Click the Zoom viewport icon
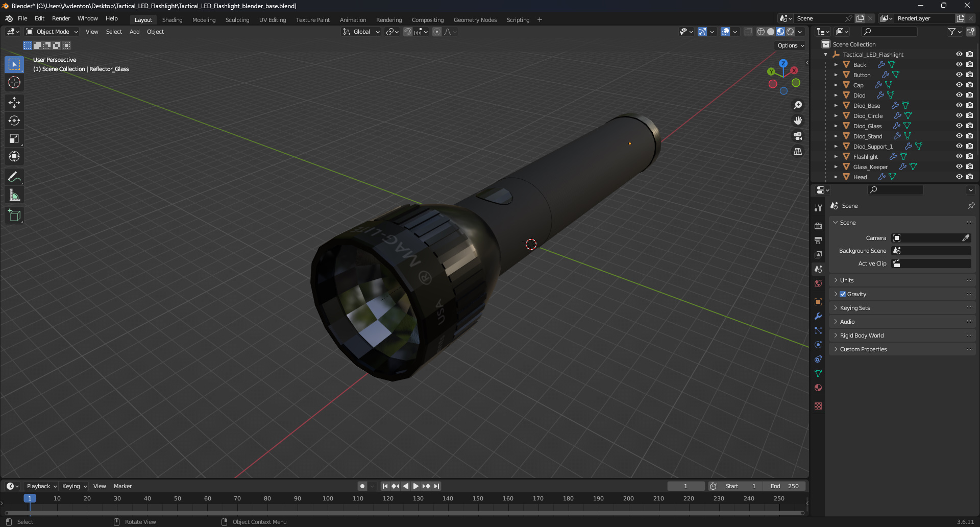 coord(797,105)
